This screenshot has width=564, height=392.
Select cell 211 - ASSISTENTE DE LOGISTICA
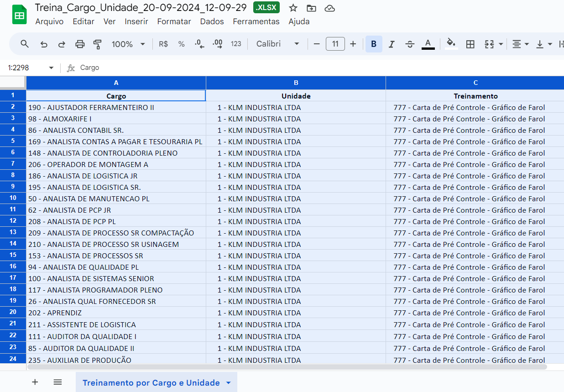(x=116, y=324)
